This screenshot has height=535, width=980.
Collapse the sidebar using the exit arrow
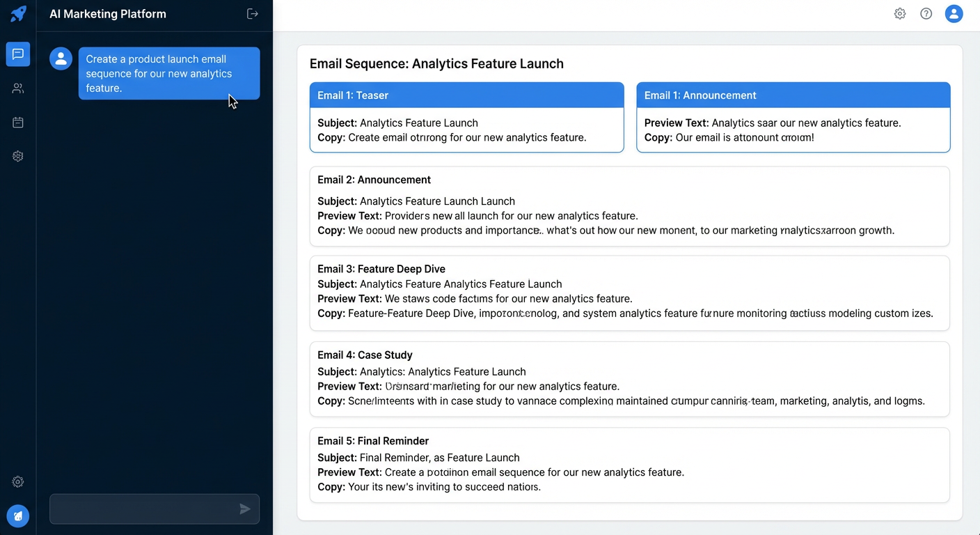pyautogui.click(x=252, y=13)
